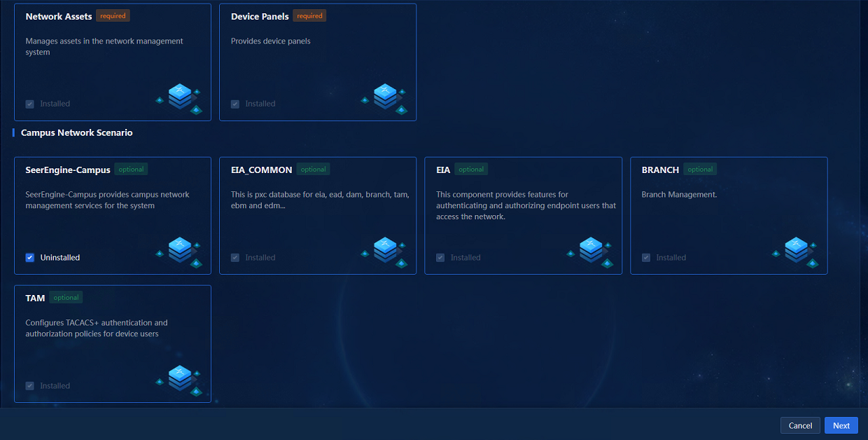The height and width of the screenshot is (440, 868).
Task: Click the EIA_COMMON card title
Action: click(262, 170)
